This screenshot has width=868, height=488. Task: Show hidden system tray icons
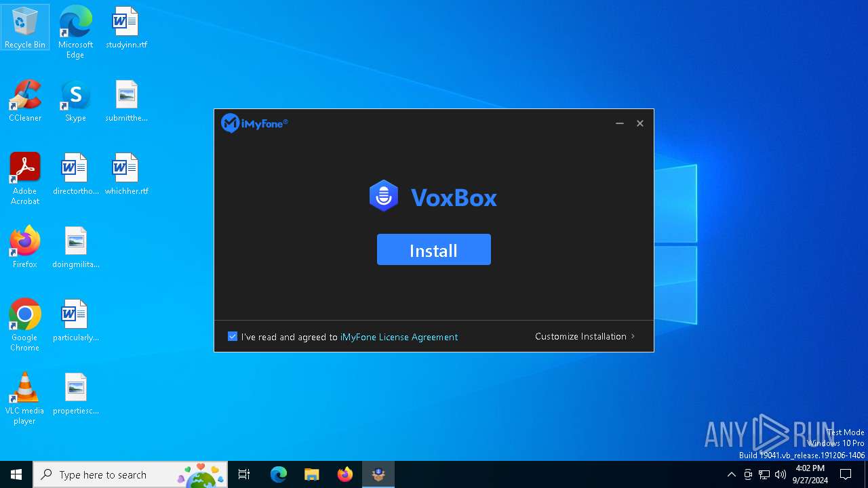[731, 474]
